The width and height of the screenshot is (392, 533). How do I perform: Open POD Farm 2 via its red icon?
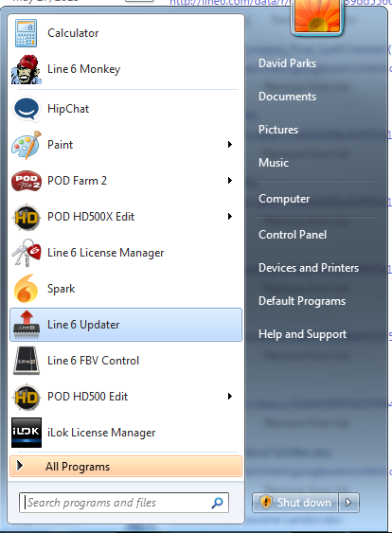pos(27,181)
